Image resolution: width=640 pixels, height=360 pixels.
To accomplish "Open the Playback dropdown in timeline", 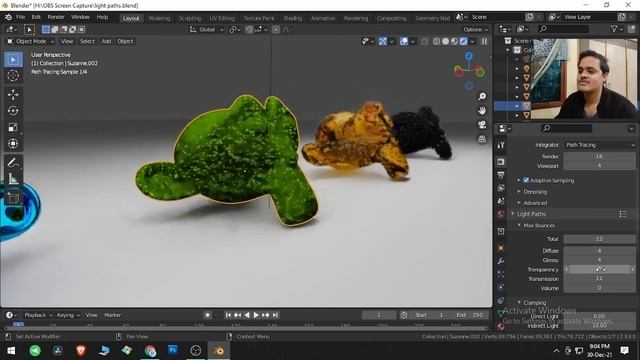I will (x=38, y=315).
